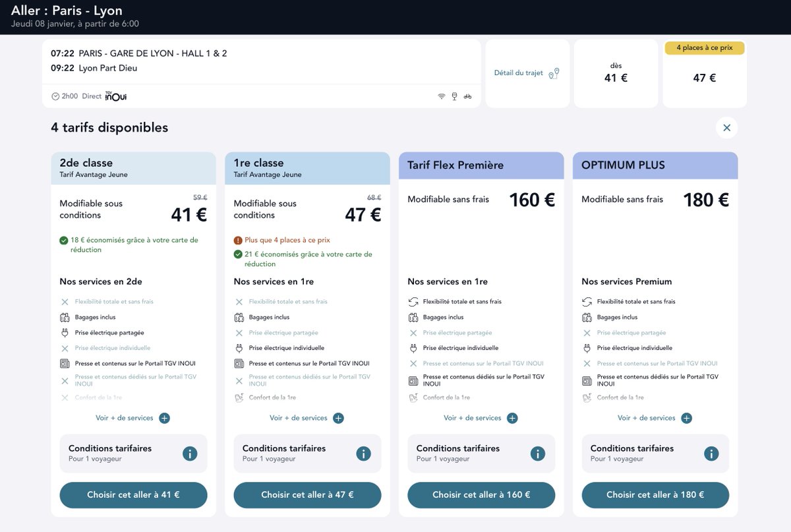Click the Prise électrique partagée plug icon in 2de classe
The image size is (791, 532).
[x=65, y=333]
